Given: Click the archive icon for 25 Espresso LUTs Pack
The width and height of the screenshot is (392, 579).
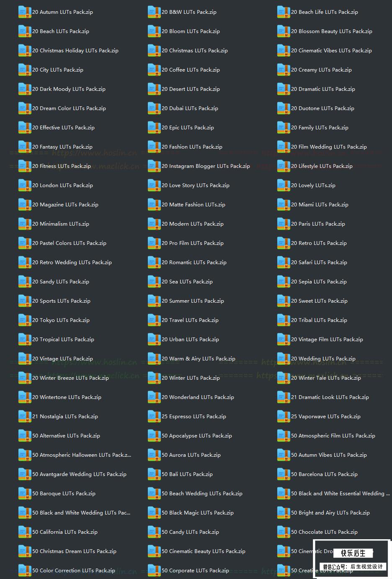Looking at the screenshot, I should [x=154, y=417].
